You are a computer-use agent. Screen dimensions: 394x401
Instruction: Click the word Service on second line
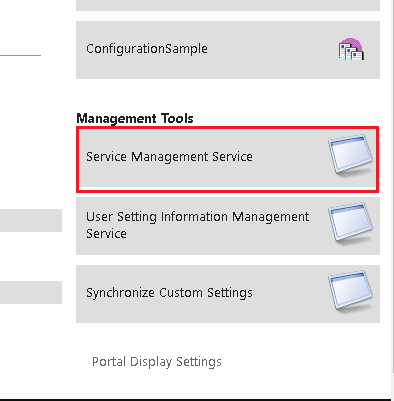(x=106, y=234)
